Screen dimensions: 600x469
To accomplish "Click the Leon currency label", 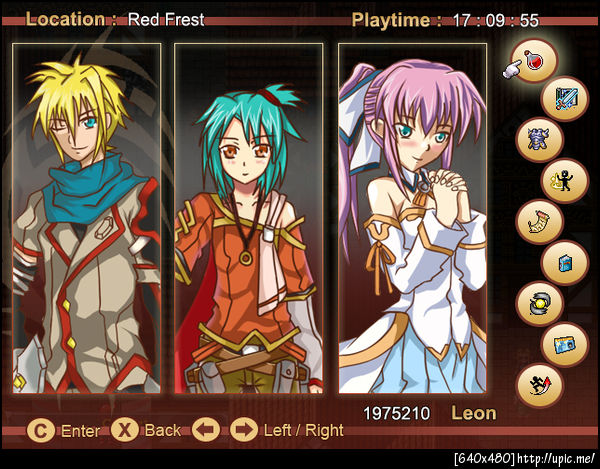I will (x=474, y=413).
